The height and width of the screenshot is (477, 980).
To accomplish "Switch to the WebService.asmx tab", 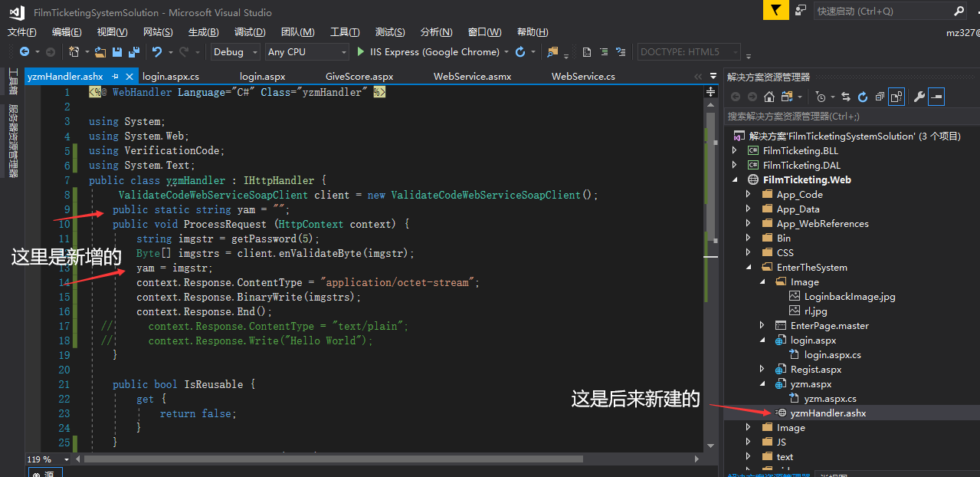I will click(x=472, y=77).
